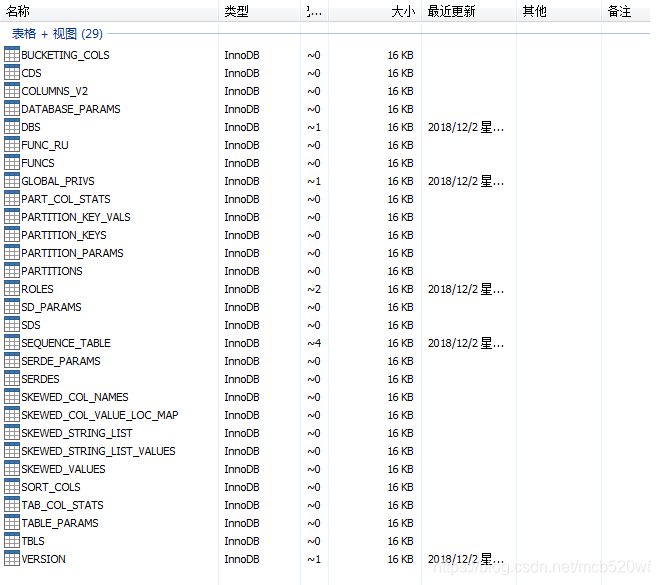Click the 16 KB size of SORT_COLS
661x585 pixels.
click(400, 487)
